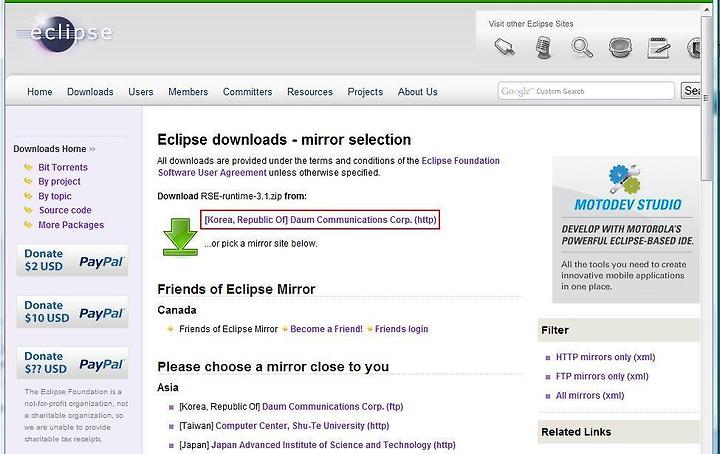Open the Become a Friend! link
Screen dimensions: 720x454
(x=326, y=329)
